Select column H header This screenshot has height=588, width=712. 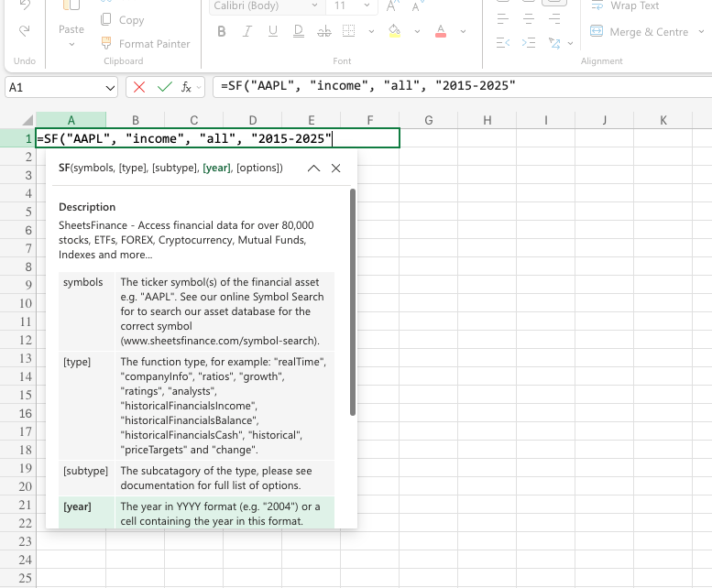pyautogui.click(x=487, y=120)
